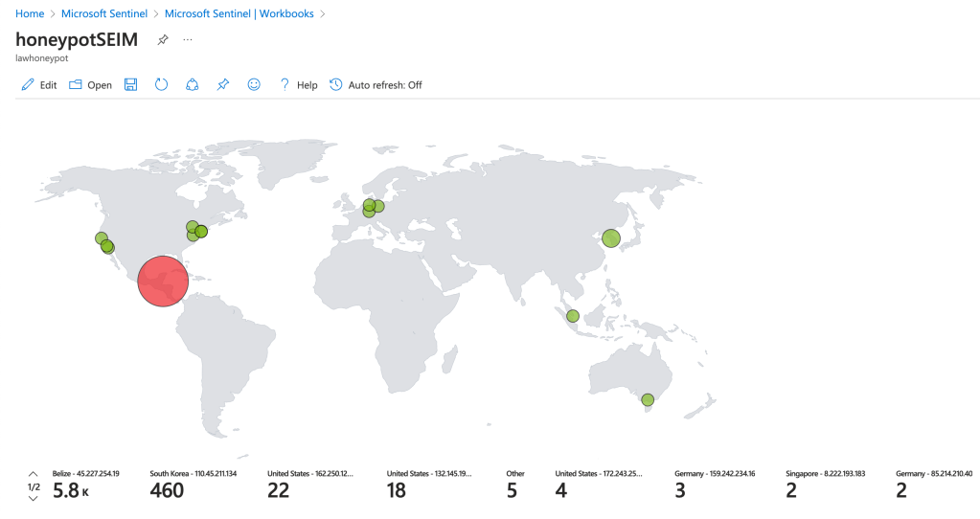Go to next page with down chevron
This screenshot has height=519, width=980.
tap(34, 499)
